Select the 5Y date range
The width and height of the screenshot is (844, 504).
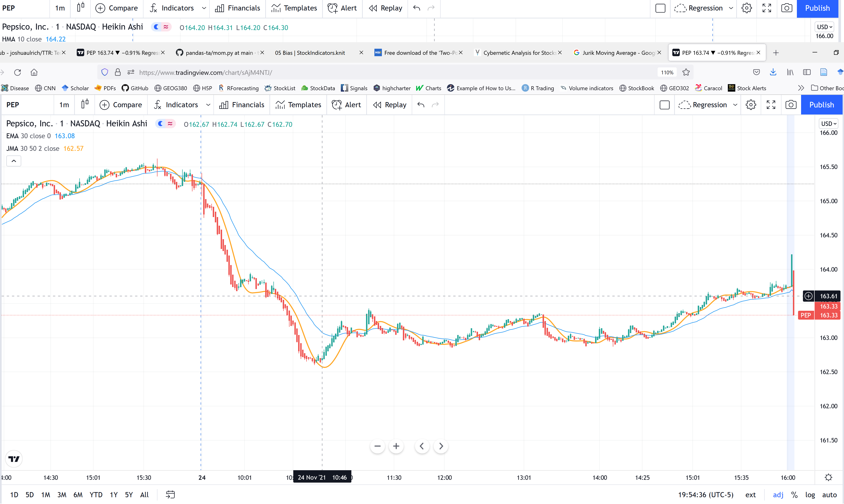tap(129, 494)
